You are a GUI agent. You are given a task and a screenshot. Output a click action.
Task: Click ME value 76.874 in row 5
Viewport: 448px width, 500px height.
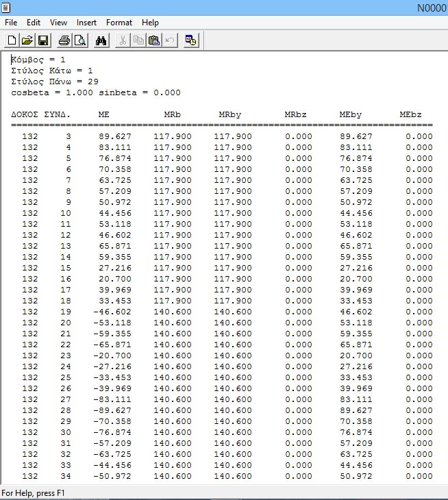coord(115,158)
